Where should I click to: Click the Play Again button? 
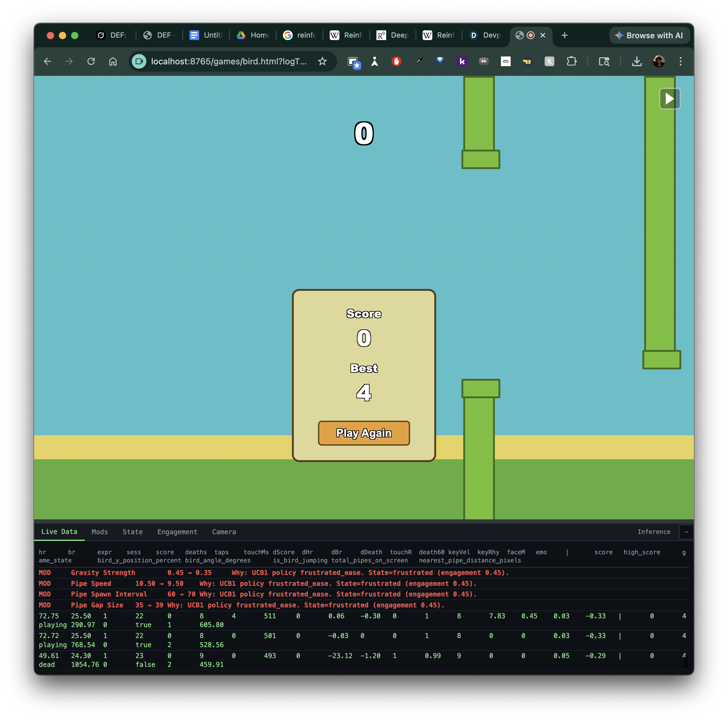pyautogui.click(x=364, y=433)
